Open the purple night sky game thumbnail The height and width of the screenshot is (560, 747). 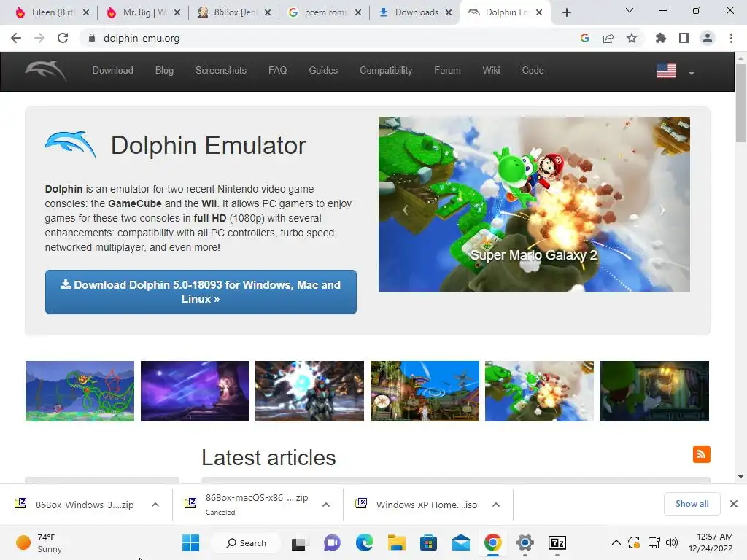coord(195,391)
